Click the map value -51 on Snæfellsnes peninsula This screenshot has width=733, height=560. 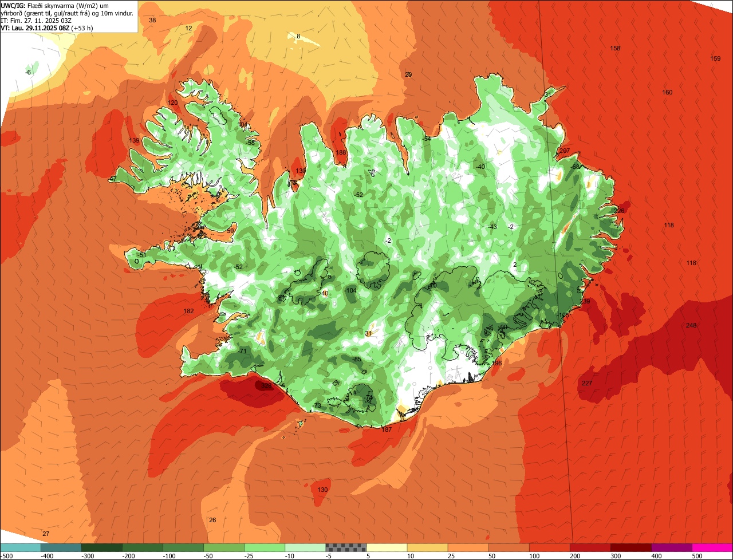pos(142,254)
